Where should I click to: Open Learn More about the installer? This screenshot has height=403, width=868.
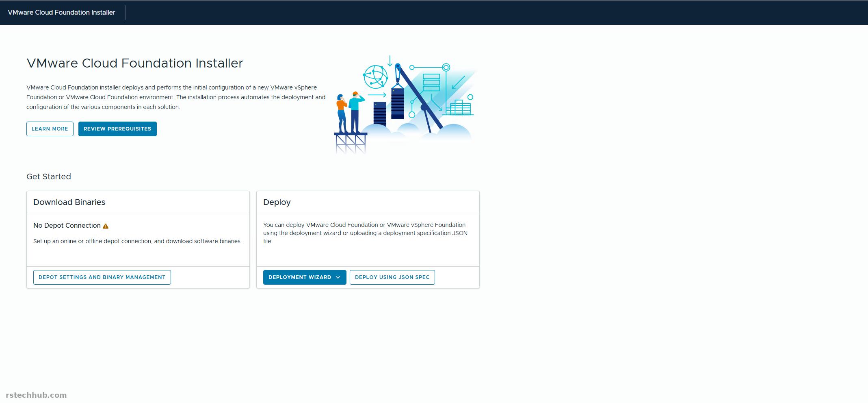[x=50, y=129]
